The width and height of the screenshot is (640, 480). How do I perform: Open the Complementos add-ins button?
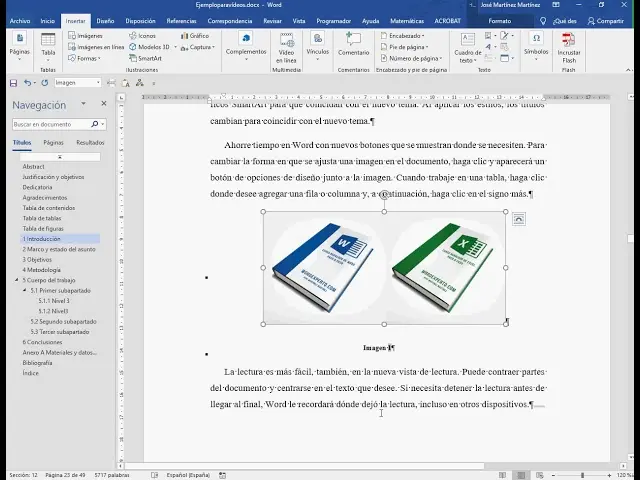[246, 46]
